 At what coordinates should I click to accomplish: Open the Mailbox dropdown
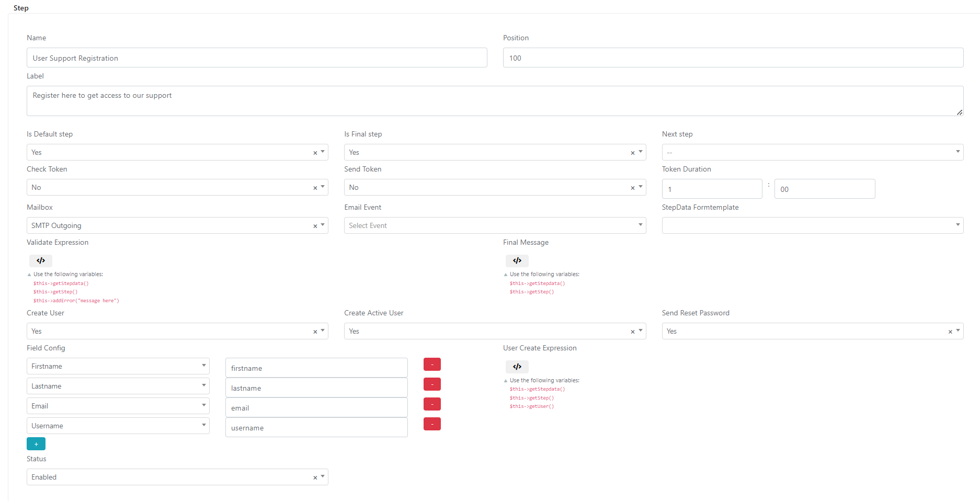click(177, 225)
